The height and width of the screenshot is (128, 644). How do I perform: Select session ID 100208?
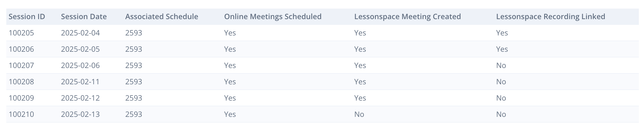(21, 82)
